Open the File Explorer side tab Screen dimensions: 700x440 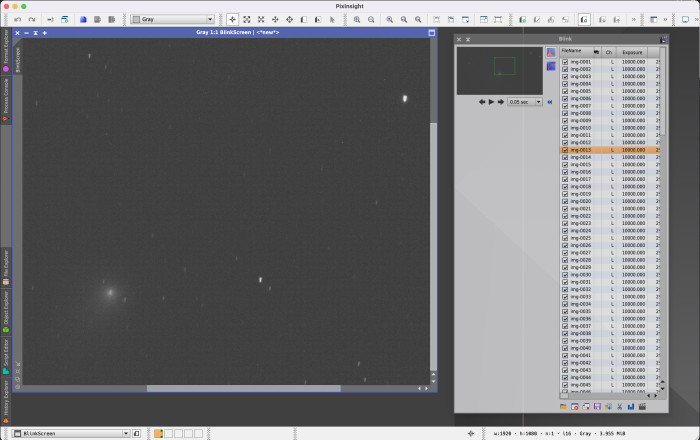coord(6,267)
